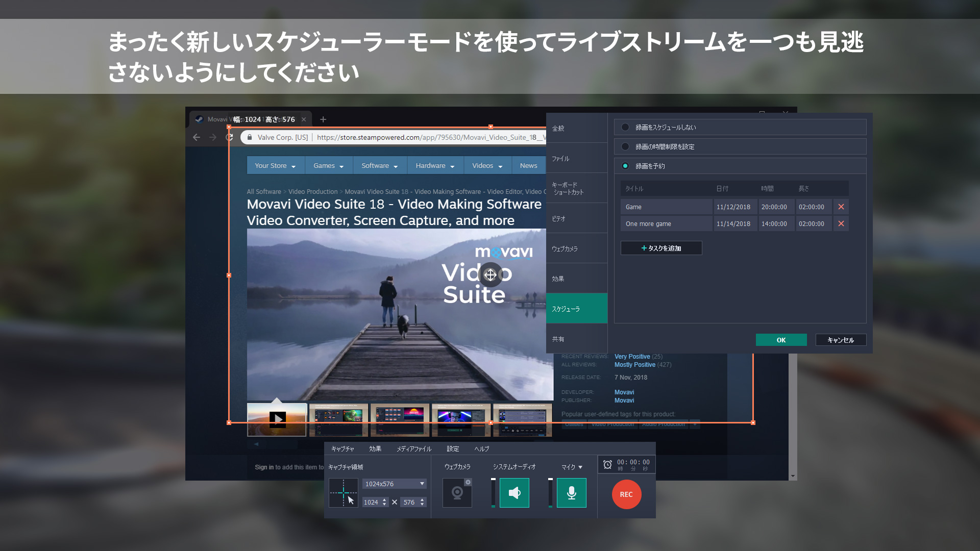Click the キャンセル button
The width and height of the screenshot is (980, 551).
pos(841,340)
